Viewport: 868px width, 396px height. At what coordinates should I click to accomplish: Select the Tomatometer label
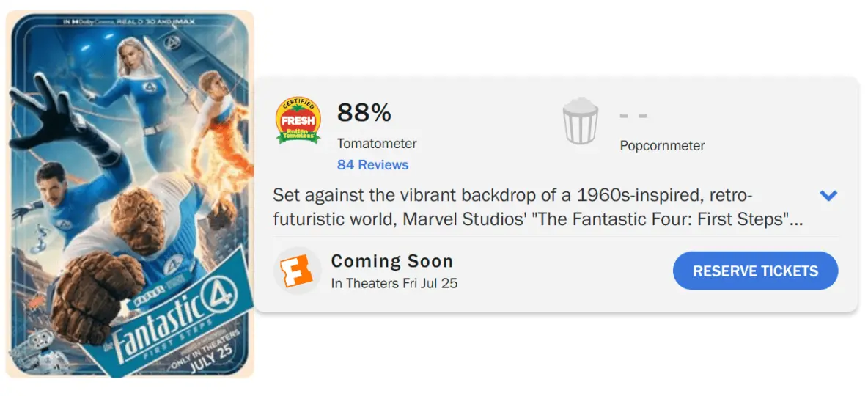coord(377,144)
